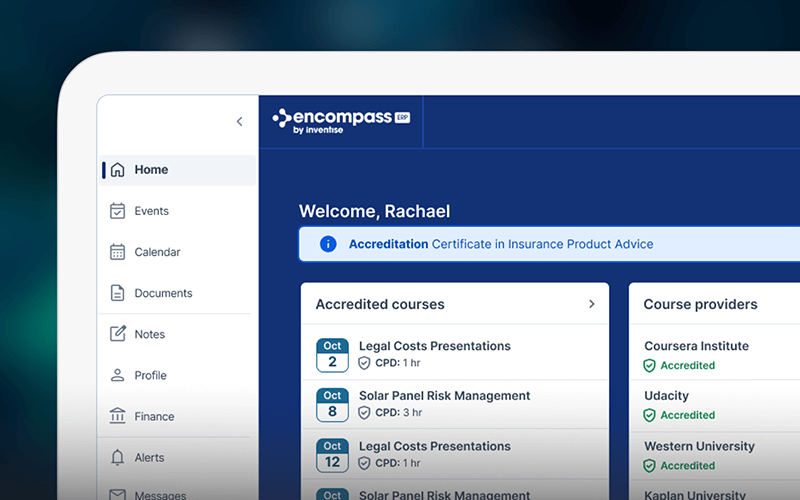The height and width of the screenshot is (500, 800).
Task: Select the Oct 12 Legal Costs Presentations entry
Action: pos(434,446)
